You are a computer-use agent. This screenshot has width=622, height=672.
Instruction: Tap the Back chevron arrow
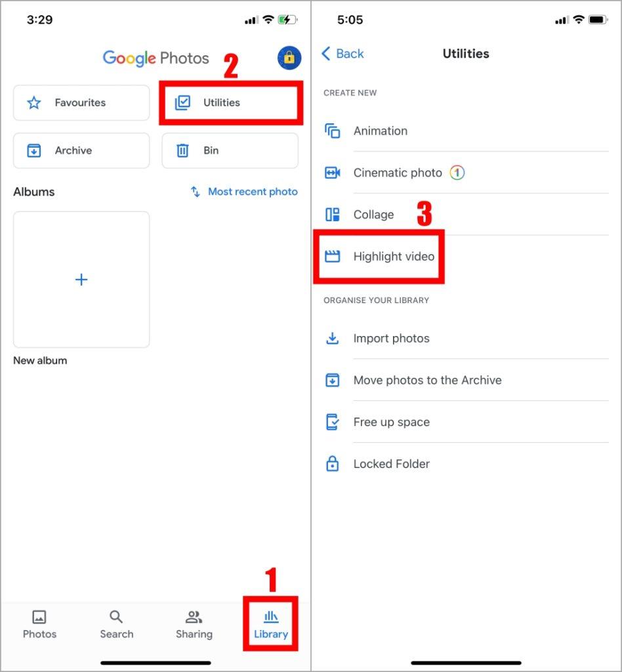[326, 54]
